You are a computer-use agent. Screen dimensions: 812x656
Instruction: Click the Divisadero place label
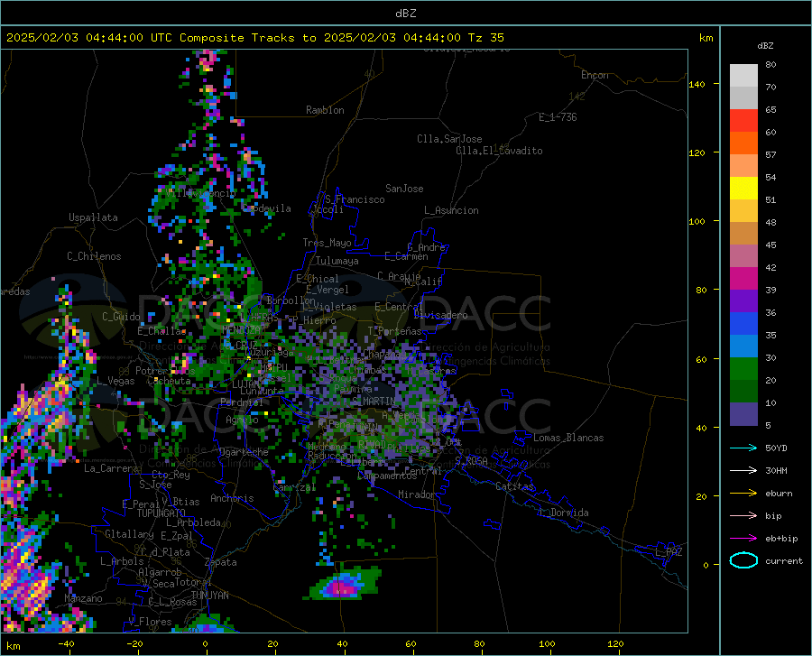pyautogui.click(x=440, y=315)
